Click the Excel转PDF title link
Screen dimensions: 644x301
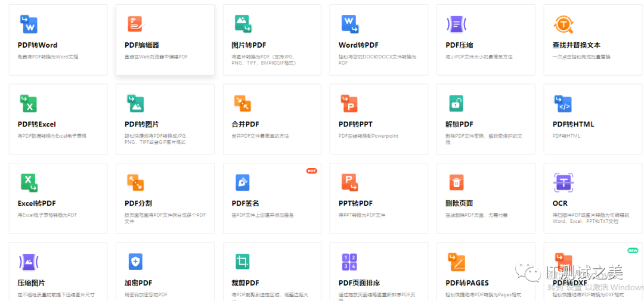[x=38, y=203]
